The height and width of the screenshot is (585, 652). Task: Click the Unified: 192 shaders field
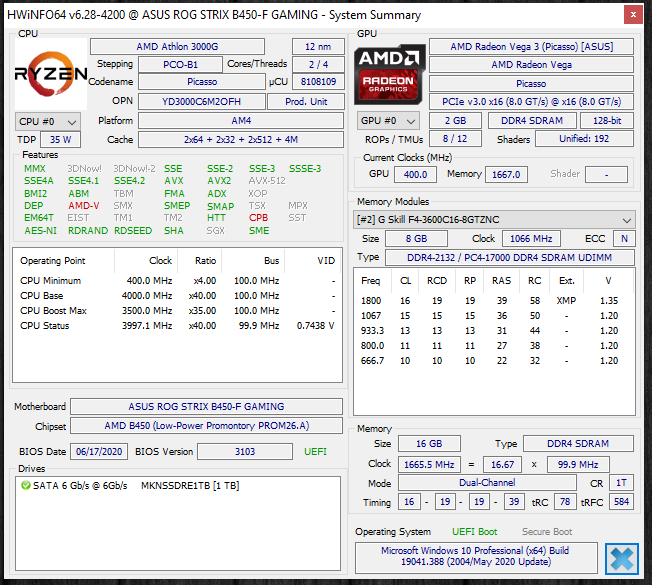(x=584, y=139)
